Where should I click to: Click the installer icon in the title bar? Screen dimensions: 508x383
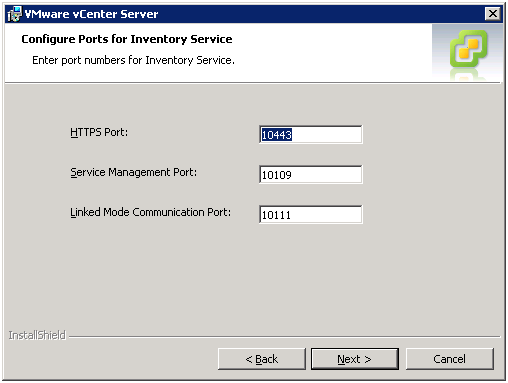pos(14,14)
